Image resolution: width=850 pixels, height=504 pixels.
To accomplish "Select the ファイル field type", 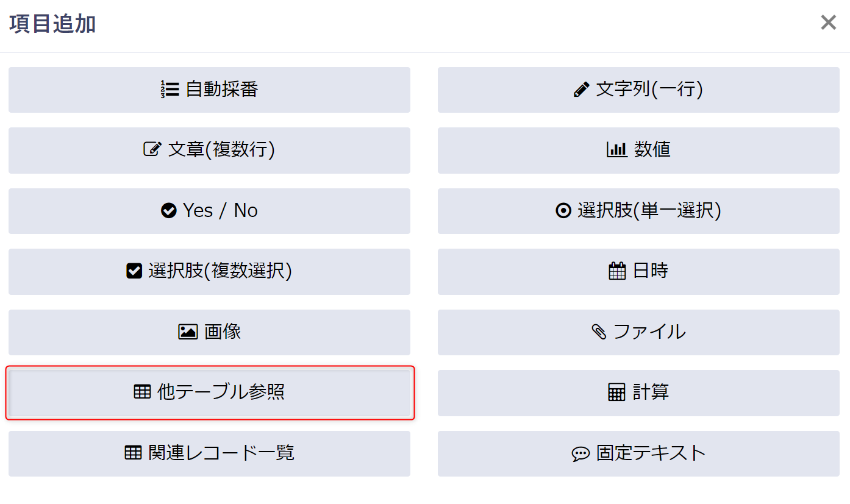I will (x=638, y=332).
